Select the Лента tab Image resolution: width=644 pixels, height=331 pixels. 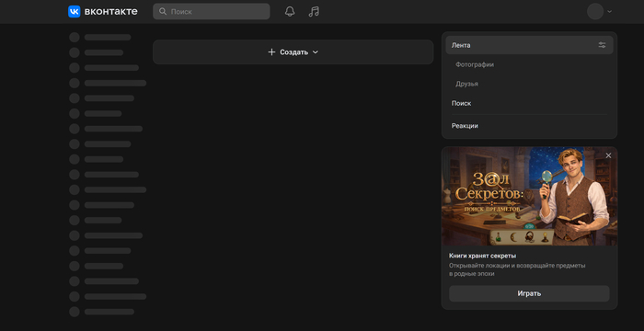pyautogui.click(x=529, y=45)
